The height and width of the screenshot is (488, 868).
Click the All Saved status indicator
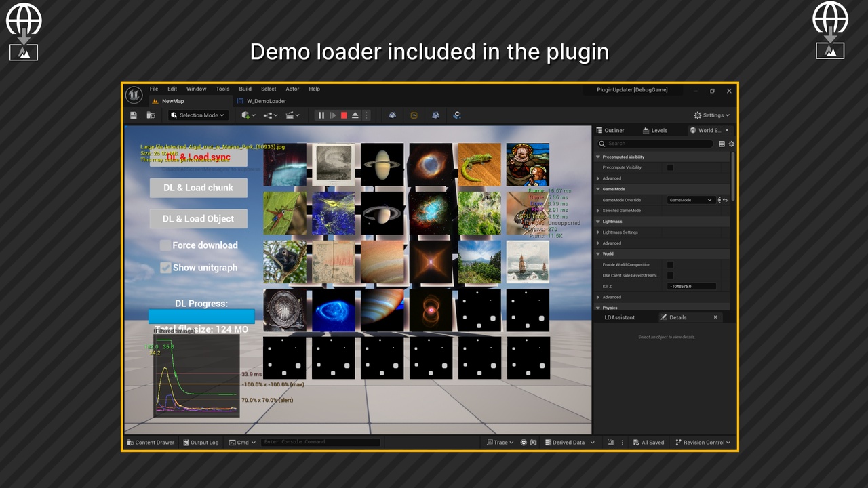(648, 443)
